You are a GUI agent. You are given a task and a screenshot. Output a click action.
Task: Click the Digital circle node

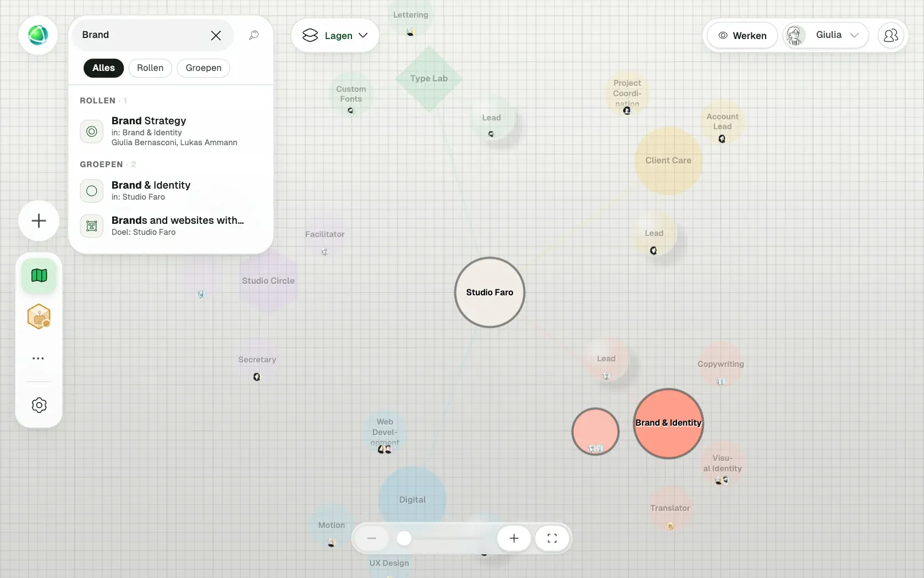point(413,499)
